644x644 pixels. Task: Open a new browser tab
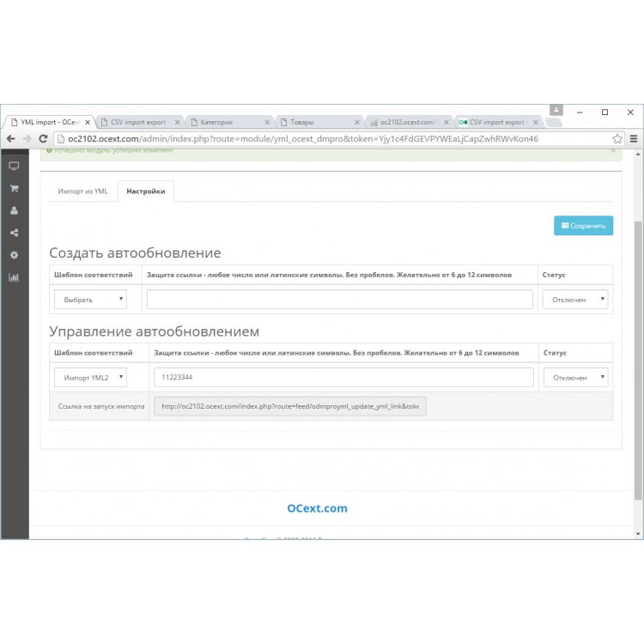coord(554,123)
